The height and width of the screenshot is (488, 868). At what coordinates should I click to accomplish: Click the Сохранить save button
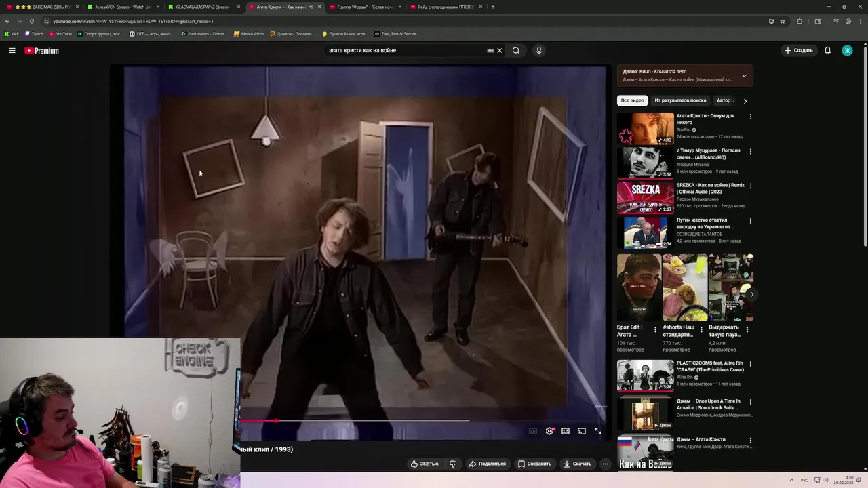(535, 464)
